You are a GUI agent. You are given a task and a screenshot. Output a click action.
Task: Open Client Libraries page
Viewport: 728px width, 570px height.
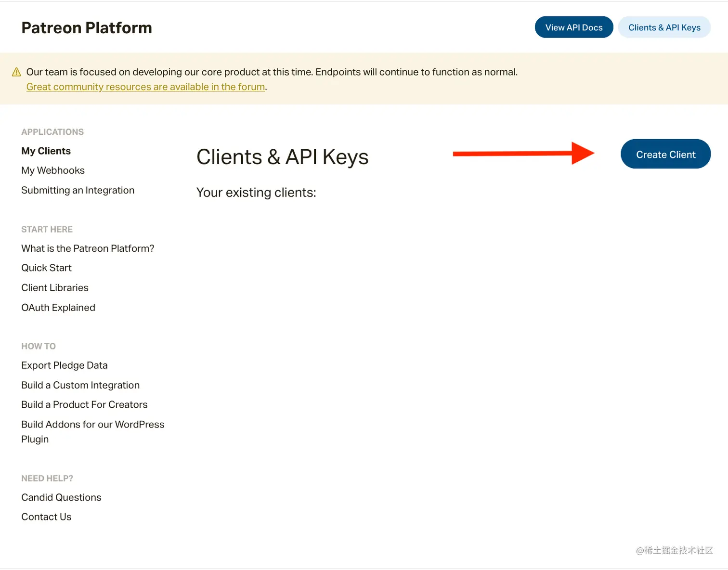55,288
